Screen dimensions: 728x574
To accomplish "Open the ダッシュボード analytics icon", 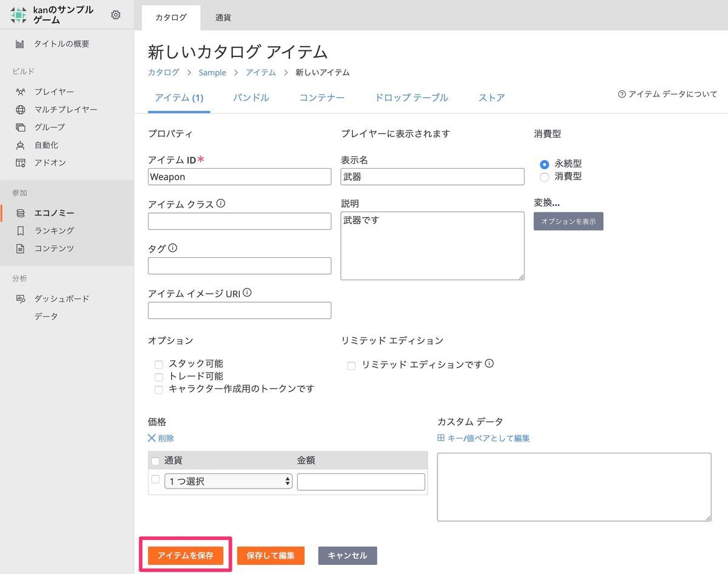I will click(x=19, y=298).
